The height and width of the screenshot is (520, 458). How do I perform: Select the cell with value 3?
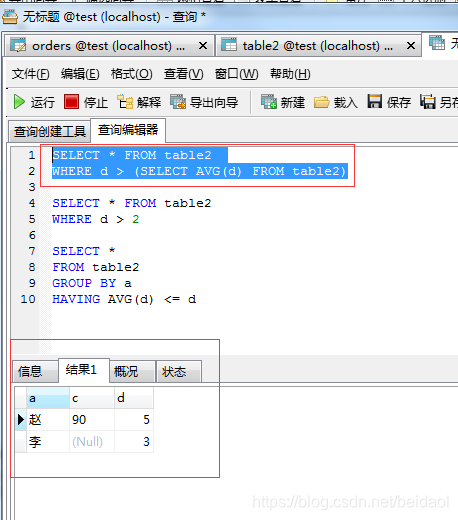[x=134, y=442]
